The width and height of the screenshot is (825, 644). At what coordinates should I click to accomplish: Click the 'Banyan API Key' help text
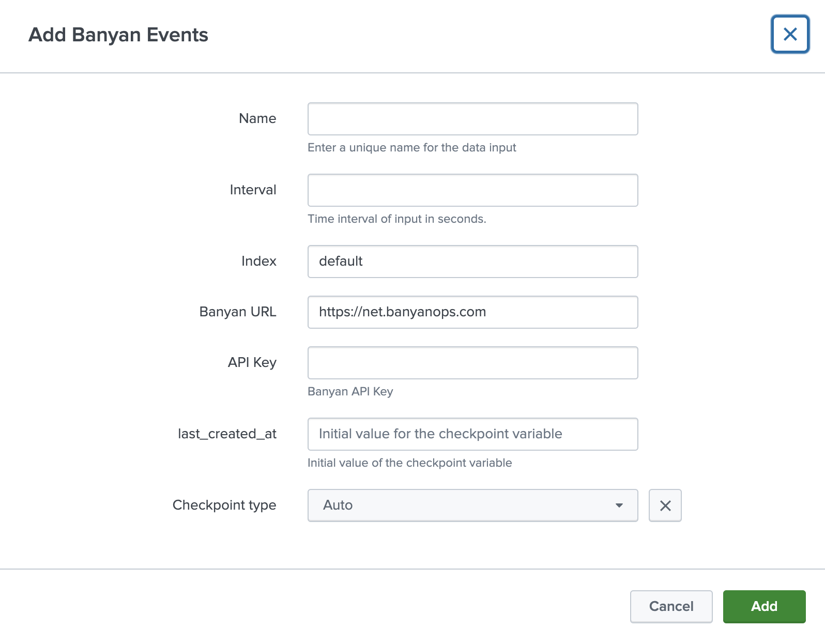350,392
